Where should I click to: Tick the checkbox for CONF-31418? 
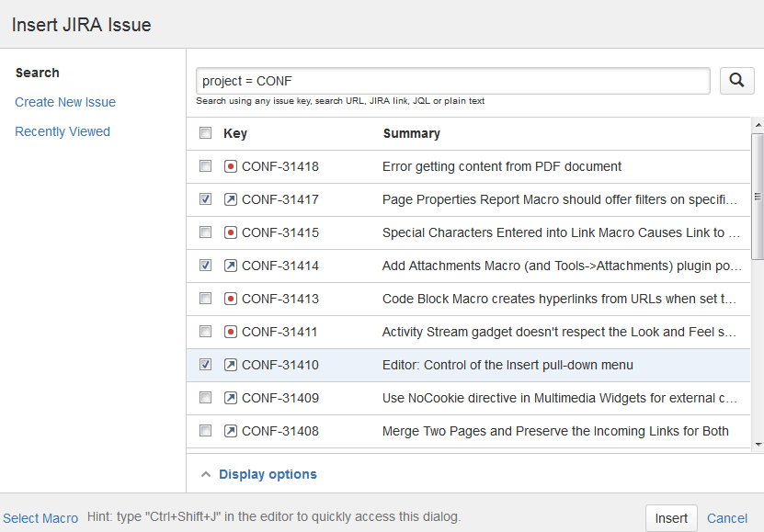click(206, 166)
